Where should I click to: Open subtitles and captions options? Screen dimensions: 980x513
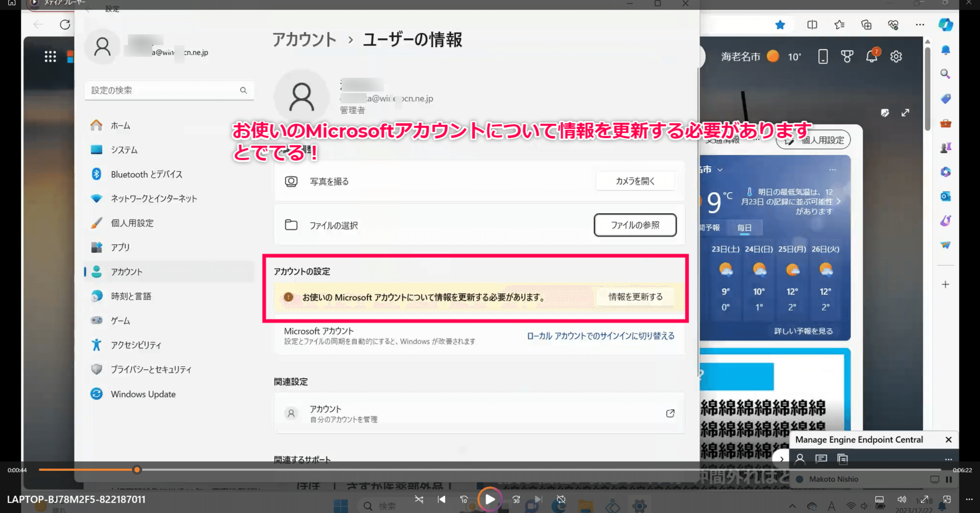[879, 499]
